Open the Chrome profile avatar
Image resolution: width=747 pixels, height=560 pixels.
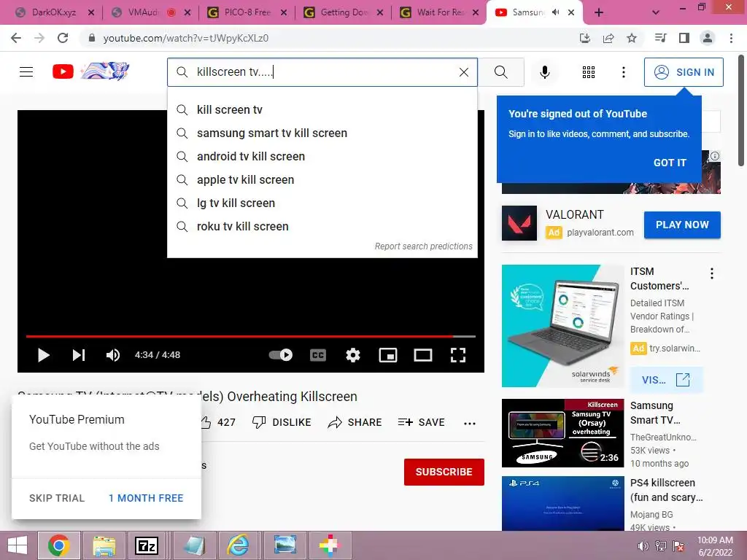pyautogui.click(x=708, y=38)
